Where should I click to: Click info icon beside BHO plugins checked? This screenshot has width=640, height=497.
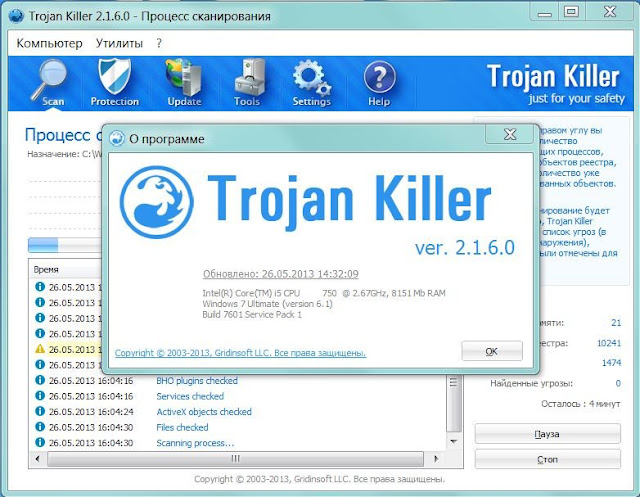click(40, 380)
